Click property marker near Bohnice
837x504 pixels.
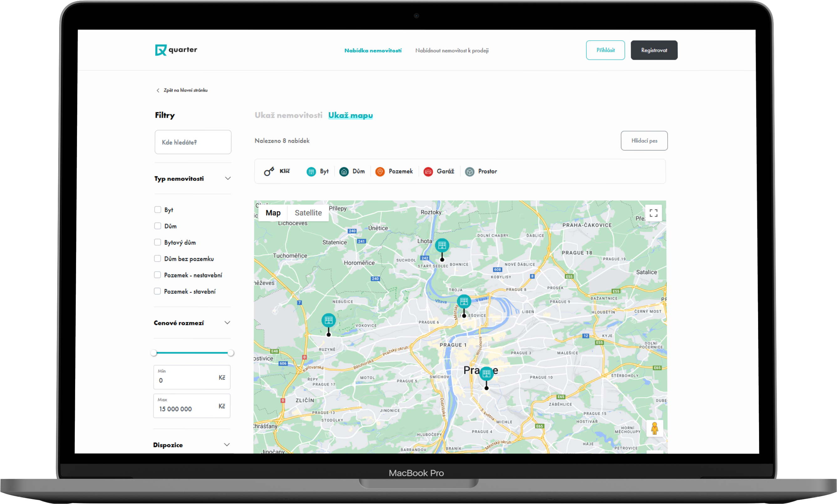pos(442,246)
